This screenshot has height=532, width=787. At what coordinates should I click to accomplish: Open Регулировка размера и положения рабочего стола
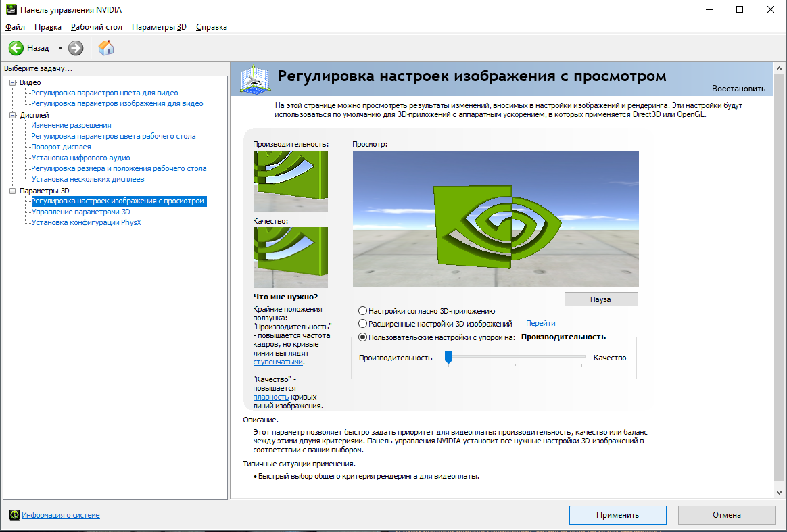119,168
